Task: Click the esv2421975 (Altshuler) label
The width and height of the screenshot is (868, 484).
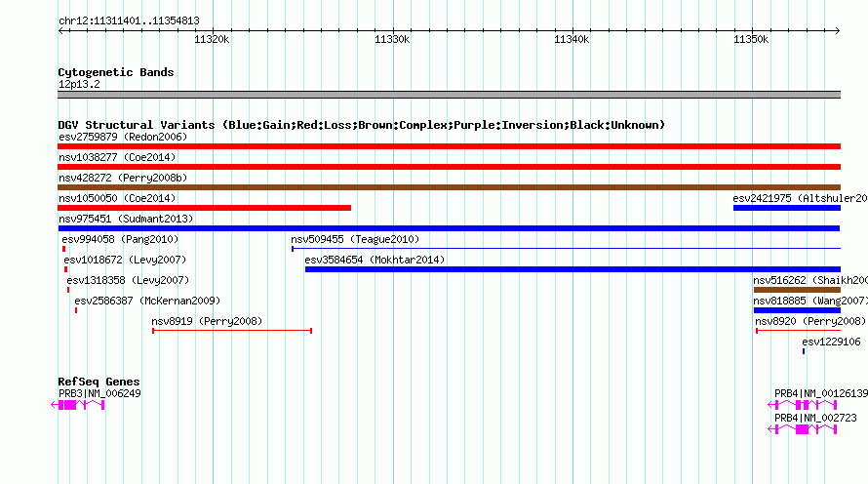Action: pyautogui.click(x=800, y=198)
